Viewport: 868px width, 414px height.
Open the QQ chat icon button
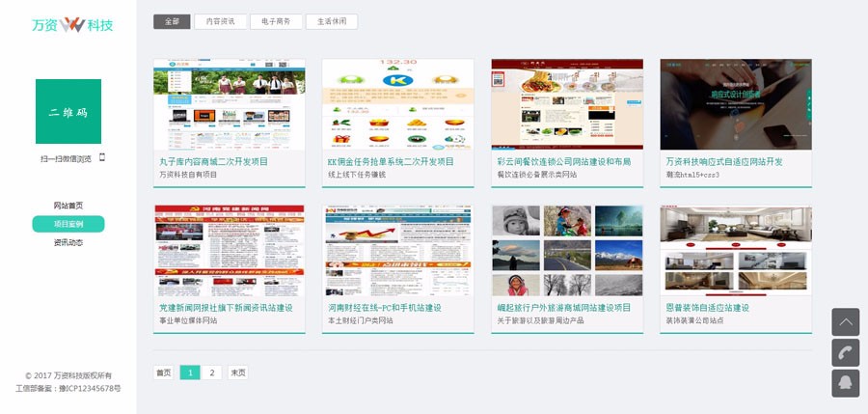click(x=845, y=383)
